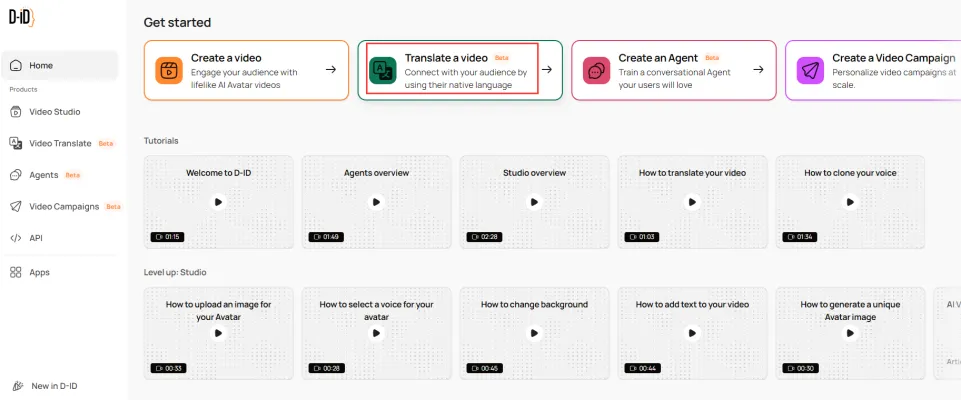Open Video Translate from the sidebar
Screen dimensions: 961x400
coord(60,143)
